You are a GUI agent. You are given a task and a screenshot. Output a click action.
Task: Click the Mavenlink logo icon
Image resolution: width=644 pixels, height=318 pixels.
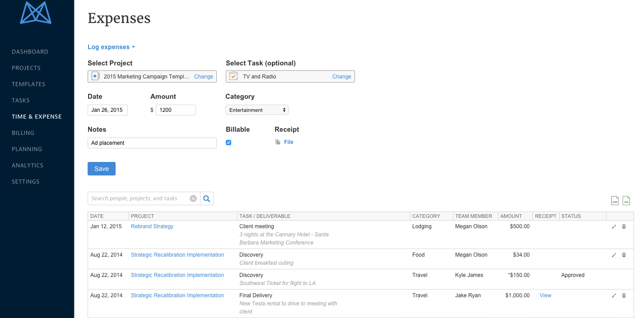pos(36,13)
